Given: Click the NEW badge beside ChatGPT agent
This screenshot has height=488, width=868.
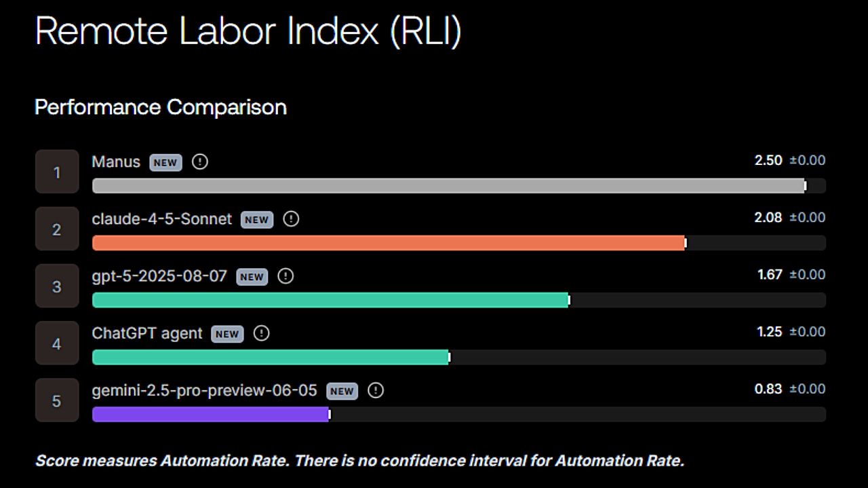Looking at the screenshot, I should pos(226,334).
